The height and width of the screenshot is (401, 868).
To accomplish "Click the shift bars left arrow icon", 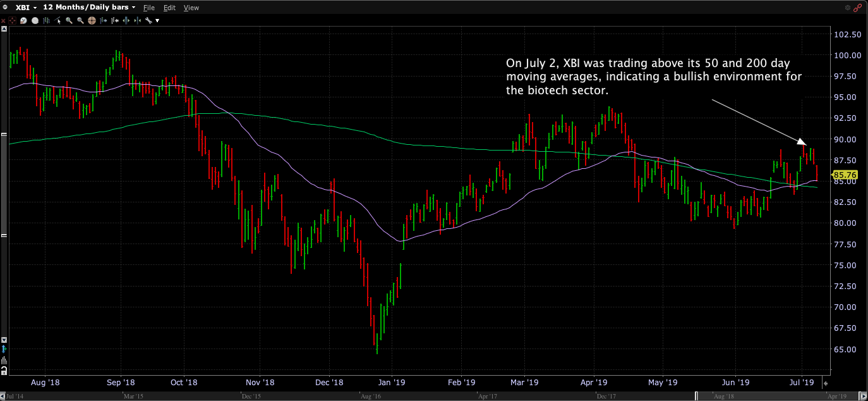I will pyautogui.click(x=114, y=20).
